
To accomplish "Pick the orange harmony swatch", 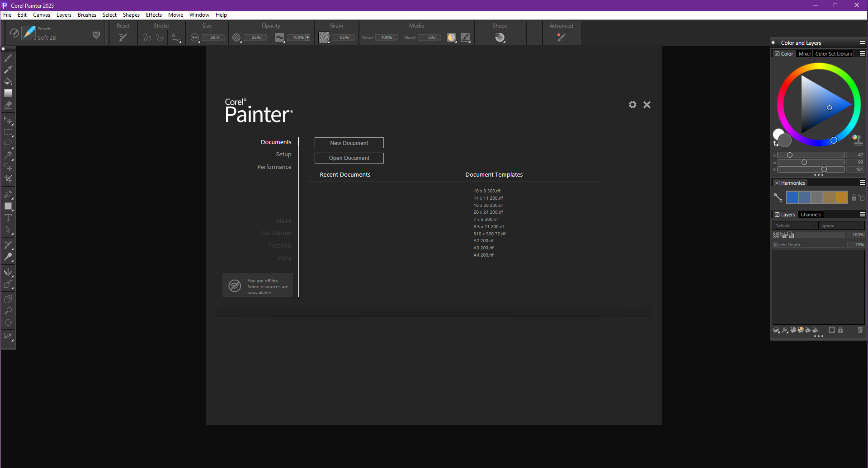I will point(841,197).
